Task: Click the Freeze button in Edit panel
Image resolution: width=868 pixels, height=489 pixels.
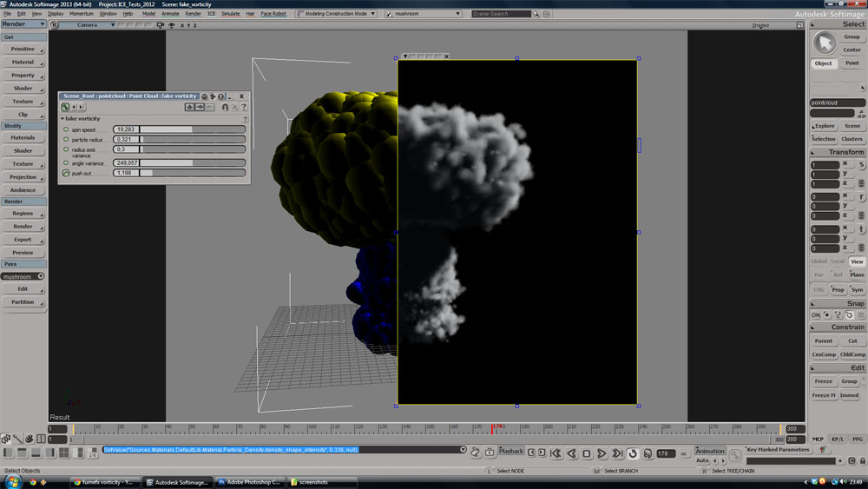Action: coord(823,381)
